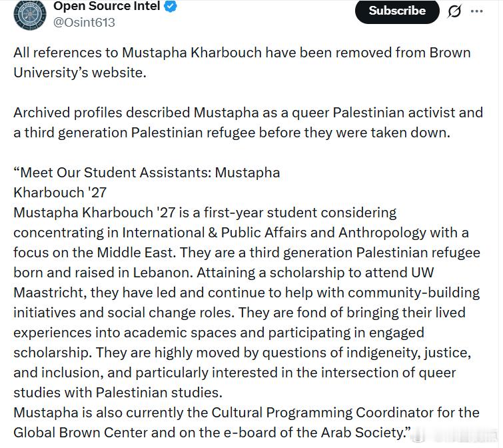Open the Open Source Intel display name
Viewport: 503px width, 448px height.
[106, 7]
